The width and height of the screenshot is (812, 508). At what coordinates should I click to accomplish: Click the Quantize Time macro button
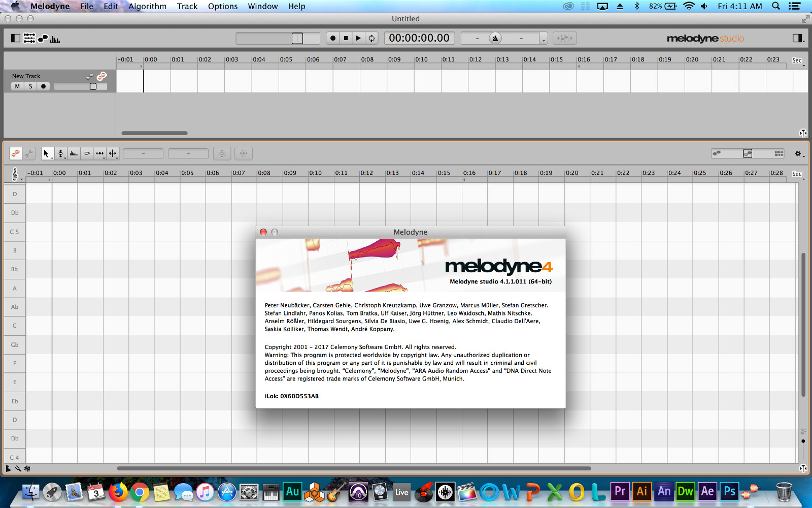[244, 153]
